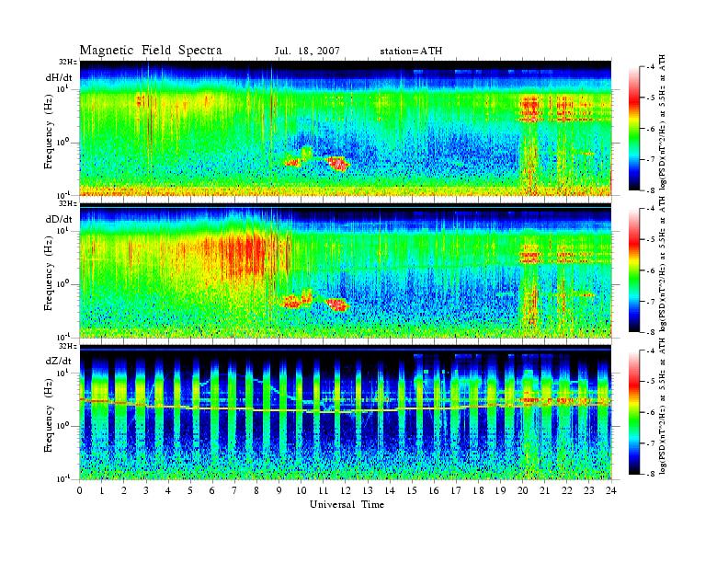Viewport: 728px width, 563px height.
Task: Click the dZ/dt spectrogram plot area
Action: [346, 412]
